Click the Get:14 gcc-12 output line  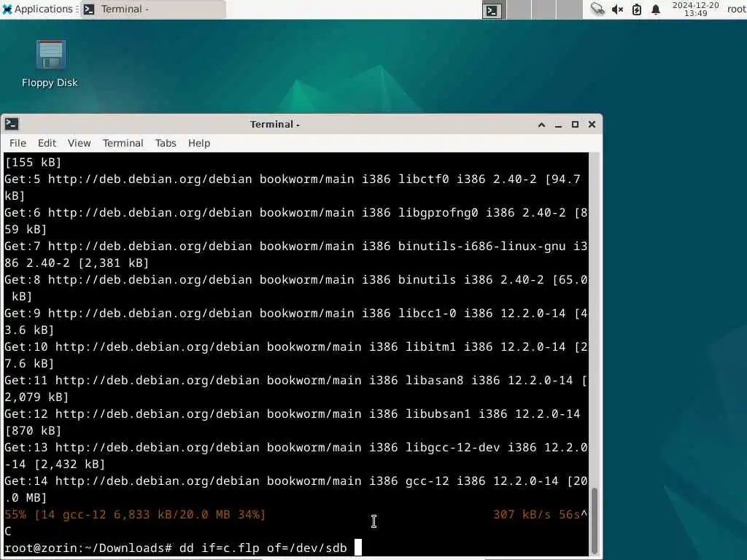click(x=296, y=489)
